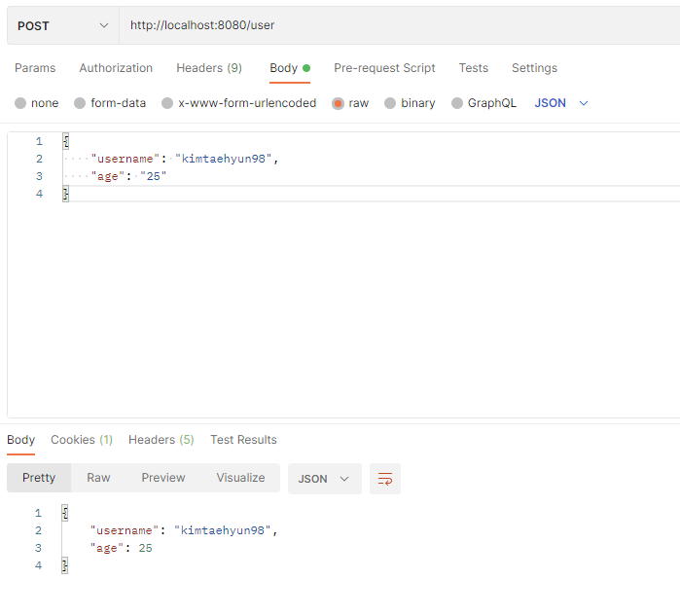Open the Params tab
The image size is (680, 616).
35,68
